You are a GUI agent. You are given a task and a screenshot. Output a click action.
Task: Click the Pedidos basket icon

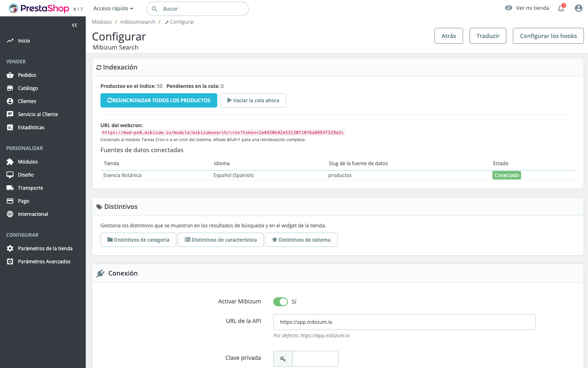[x=10, y=75]
